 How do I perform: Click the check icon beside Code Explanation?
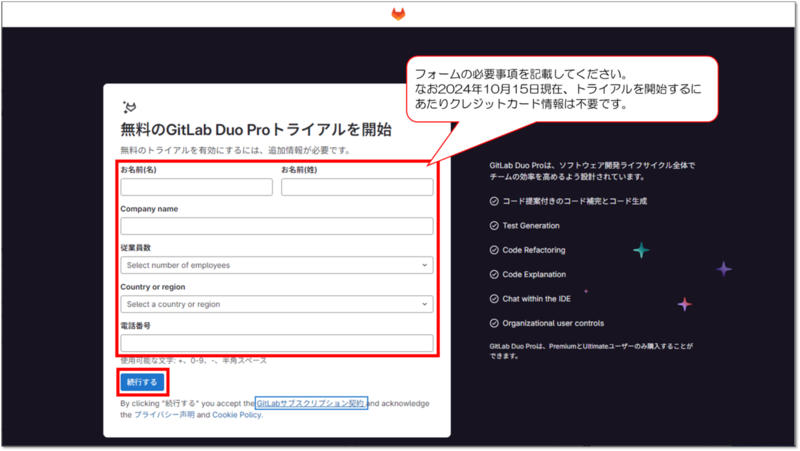(x=494, y=274)
